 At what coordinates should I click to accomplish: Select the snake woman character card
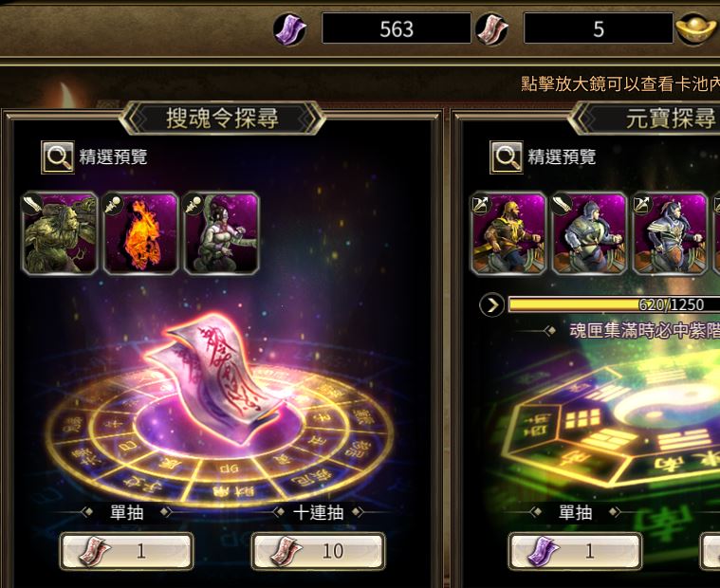click(222, 233)
